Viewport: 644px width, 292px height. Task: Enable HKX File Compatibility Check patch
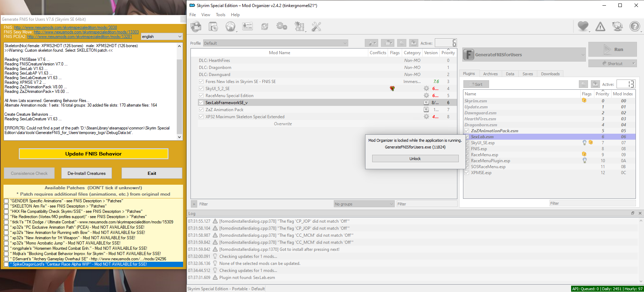point(6,212)
